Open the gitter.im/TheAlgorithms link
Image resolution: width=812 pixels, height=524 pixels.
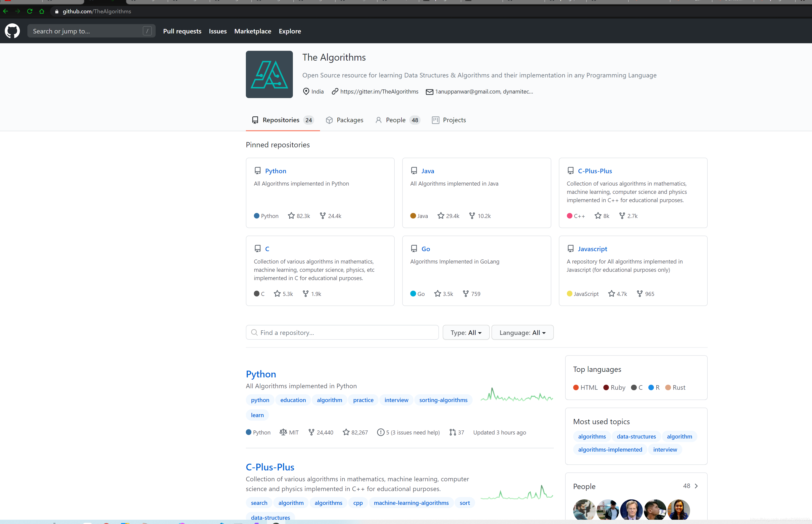click(x=379, y=91)
